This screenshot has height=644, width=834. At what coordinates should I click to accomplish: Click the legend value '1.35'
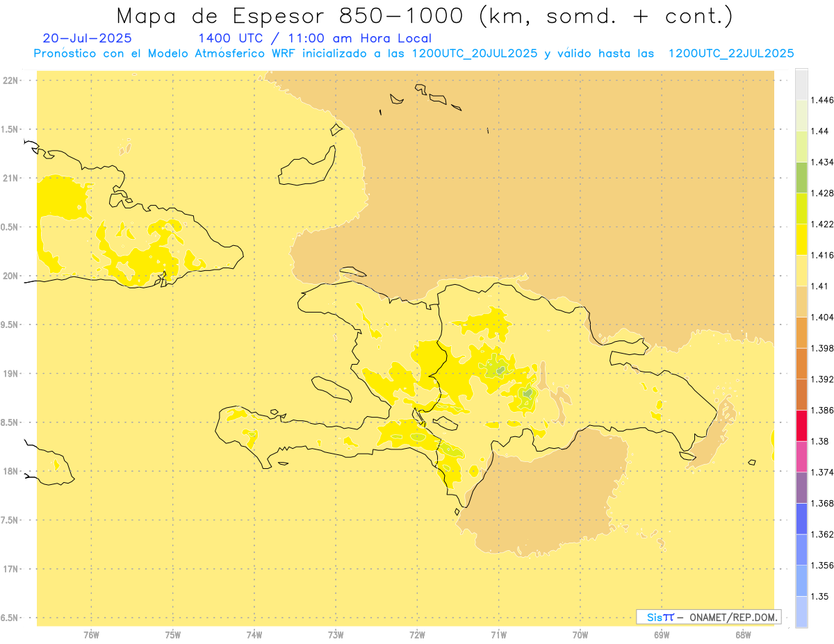click(x=820, y=596)
